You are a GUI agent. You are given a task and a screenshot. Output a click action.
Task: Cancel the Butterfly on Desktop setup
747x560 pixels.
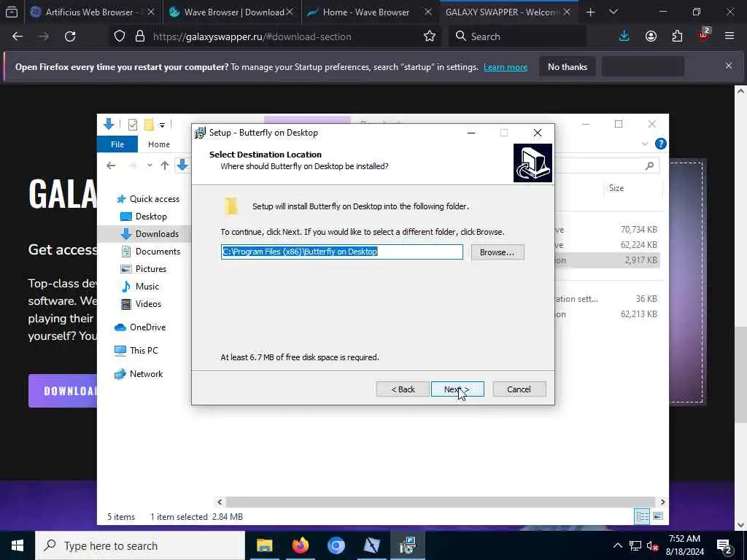pyautogui.click(x=519, y=389)
